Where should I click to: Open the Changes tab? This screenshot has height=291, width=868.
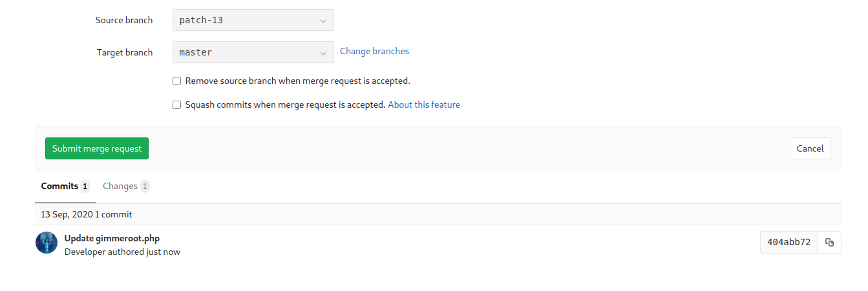120,186
